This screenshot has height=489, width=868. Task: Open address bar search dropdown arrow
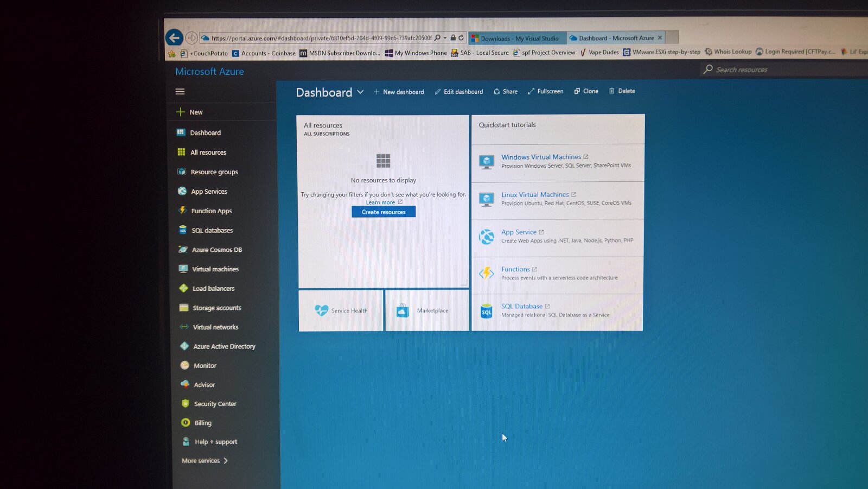pyautogui.click(x=445, y=38)
